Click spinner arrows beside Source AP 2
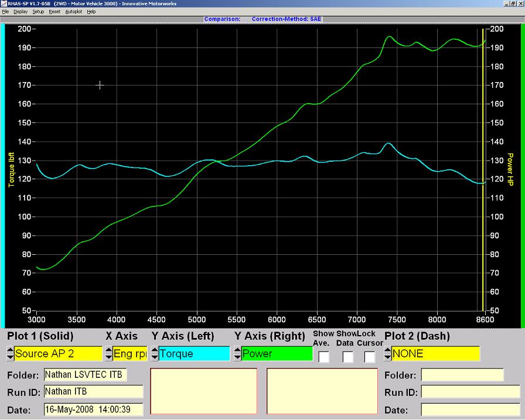The width and height of the screenshot is (525, 420). [x=10, y=354]
